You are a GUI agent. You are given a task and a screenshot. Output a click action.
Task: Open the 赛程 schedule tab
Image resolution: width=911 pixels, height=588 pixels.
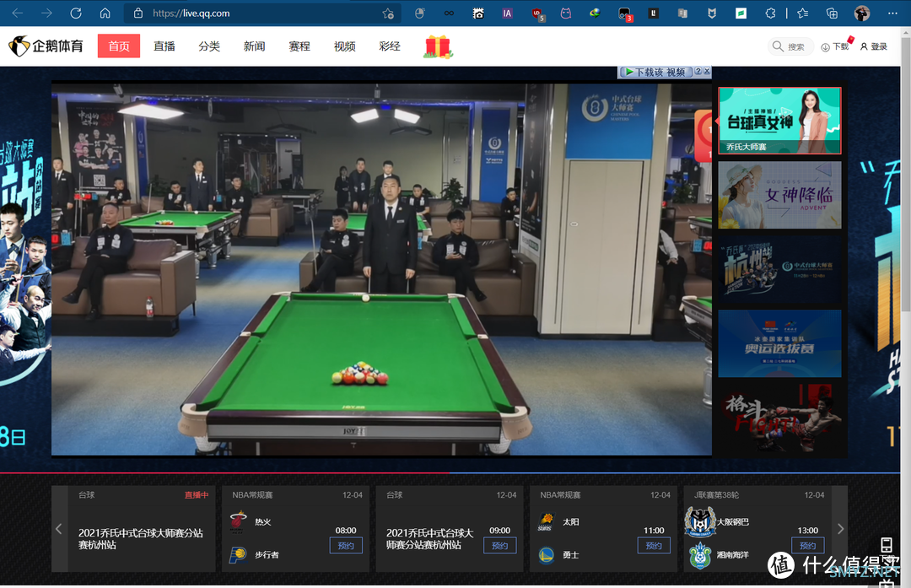(299, 46)
